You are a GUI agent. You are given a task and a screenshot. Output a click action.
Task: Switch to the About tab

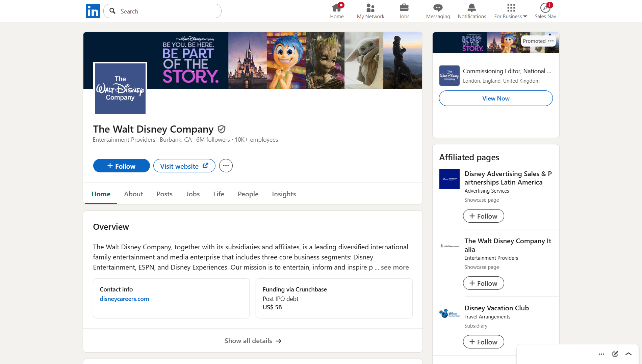pyautogui.click(x=133, y=194)
